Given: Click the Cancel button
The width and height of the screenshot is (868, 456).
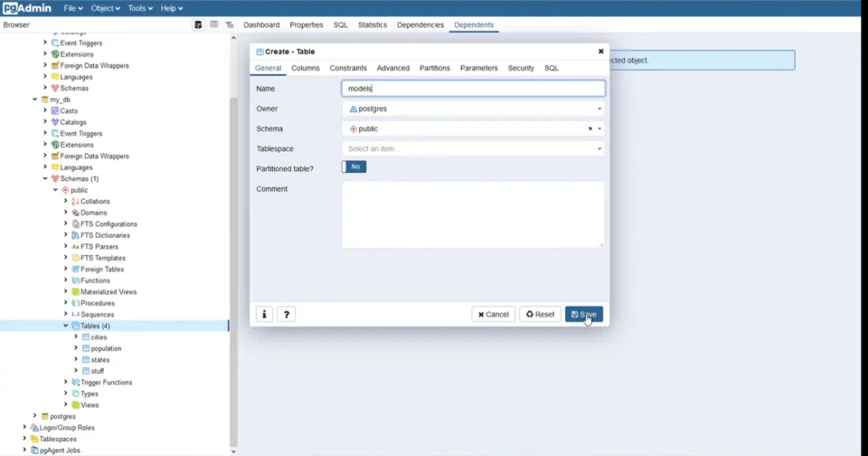Looking at the screenshot, I should click(x=494, y=314).
